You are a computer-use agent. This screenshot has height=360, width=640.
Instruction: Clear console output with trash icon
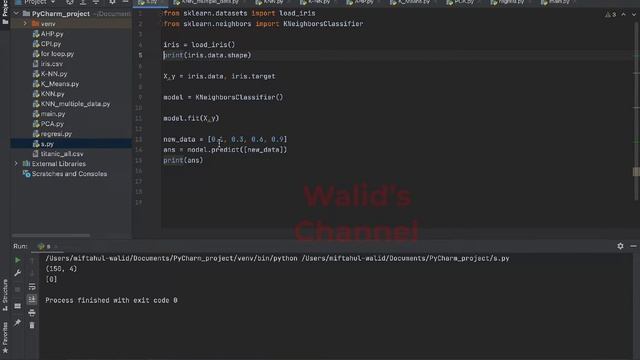(x=32, y=325)
